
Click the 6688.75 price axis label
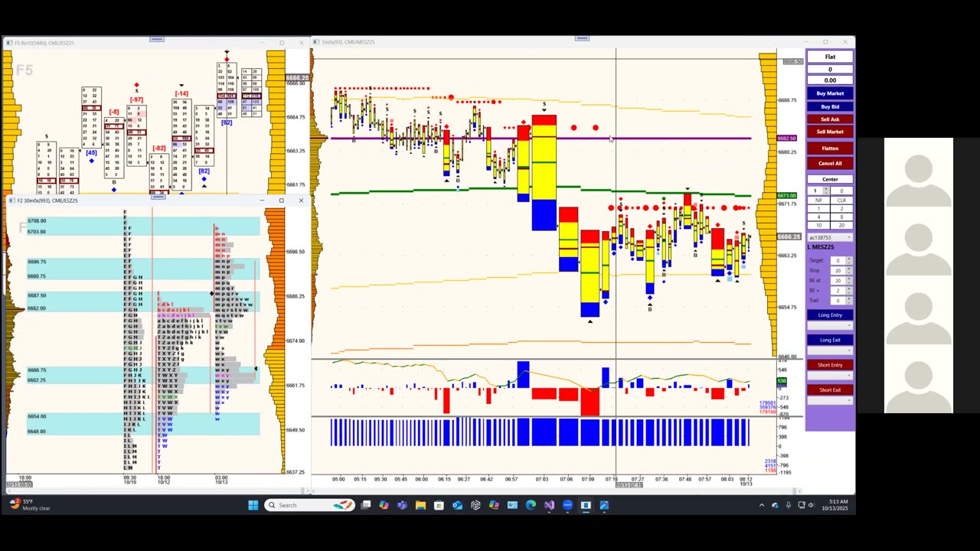[788, 100]
